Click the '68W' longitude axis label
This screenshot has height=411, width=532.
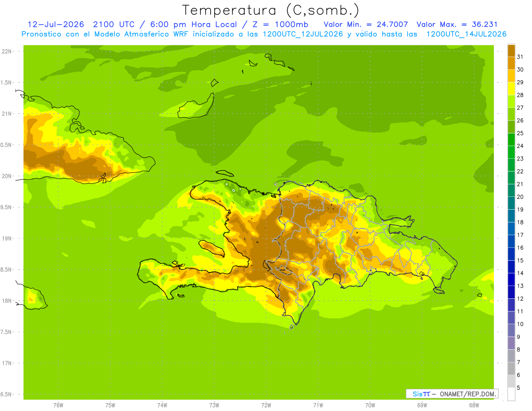474,405
